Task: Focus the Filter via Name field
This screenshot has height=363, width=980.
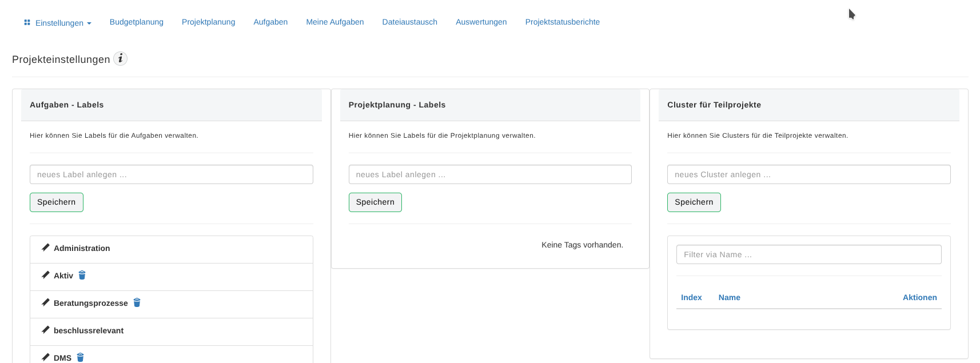Action: [x=808, y=254]
